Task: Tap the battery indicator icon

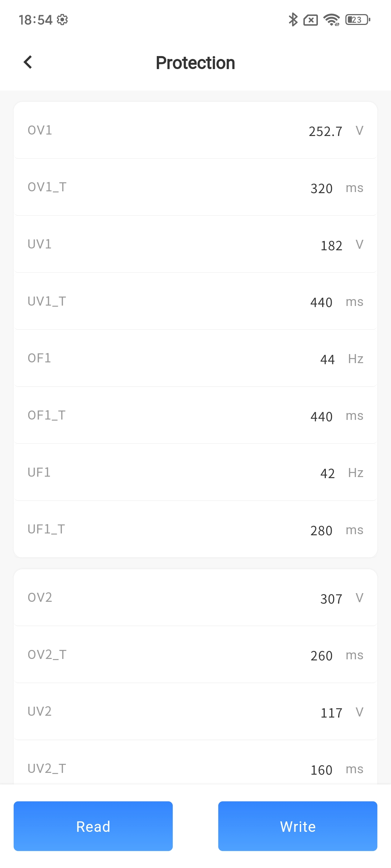Action: [358, 20]
